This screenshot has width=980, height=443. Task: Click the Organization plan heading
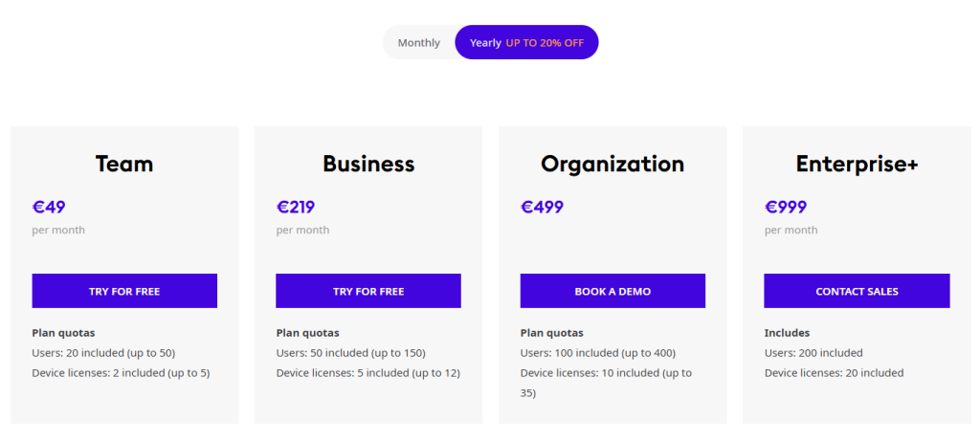point(612,165)
